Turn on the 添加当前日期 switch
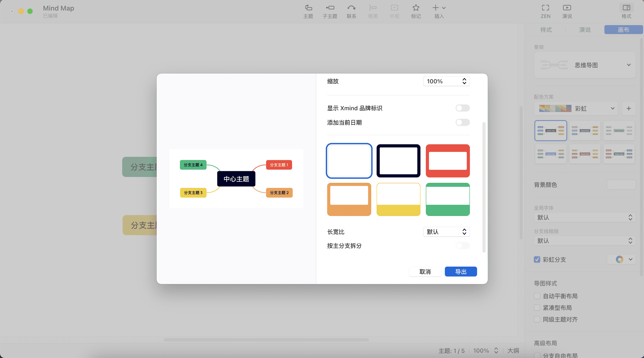The width and height of the screenshot is (644, 358). [x=462, y=122]
